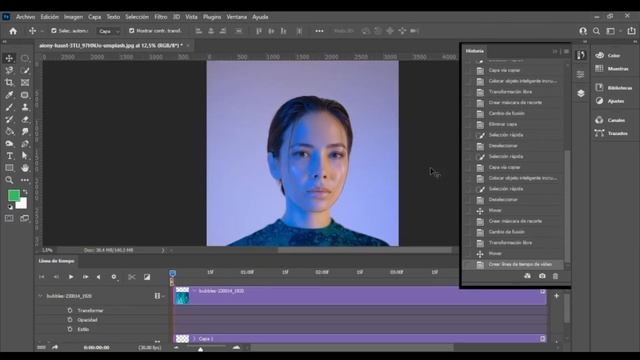Open the Capa dropdown in options bar
Viewport: 640px width, 360px height.
[109, 31]
